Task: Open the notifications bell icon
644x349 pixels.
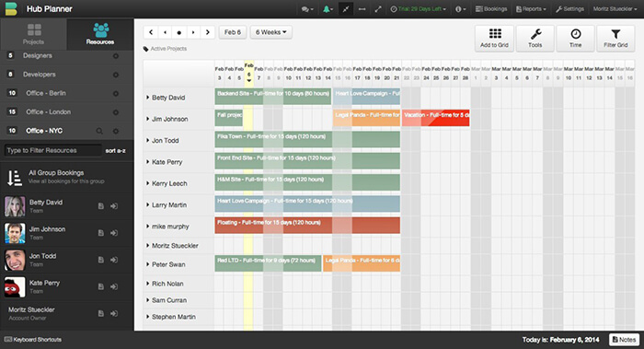Action: tap(328, 9)
